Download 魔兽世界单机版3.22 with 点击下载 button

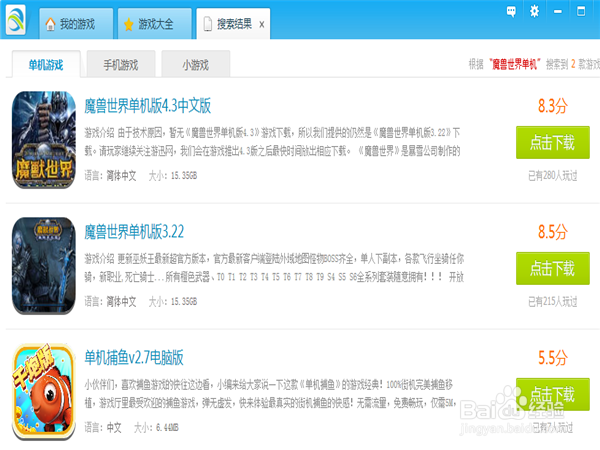553,268
